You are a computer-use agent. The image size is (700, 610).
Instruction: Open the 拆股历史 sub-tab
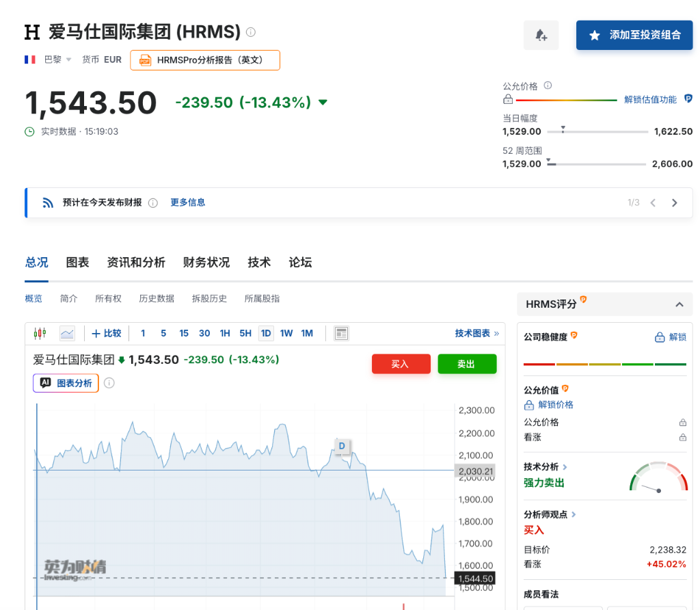point(209,299)
